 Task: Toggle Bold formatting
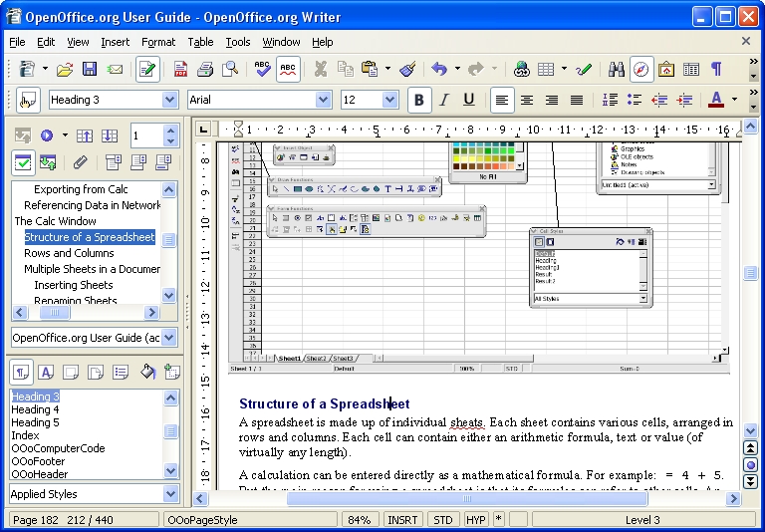pos(419,100)
